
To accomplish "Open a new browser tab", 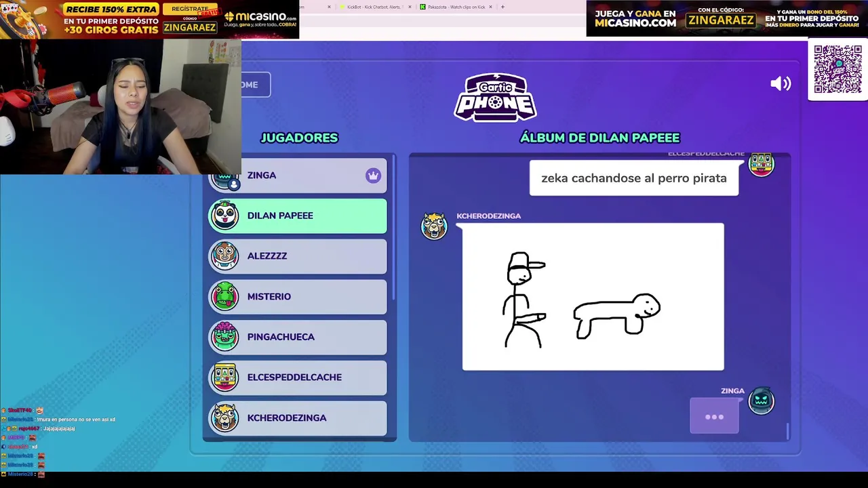I will point(502,7).
